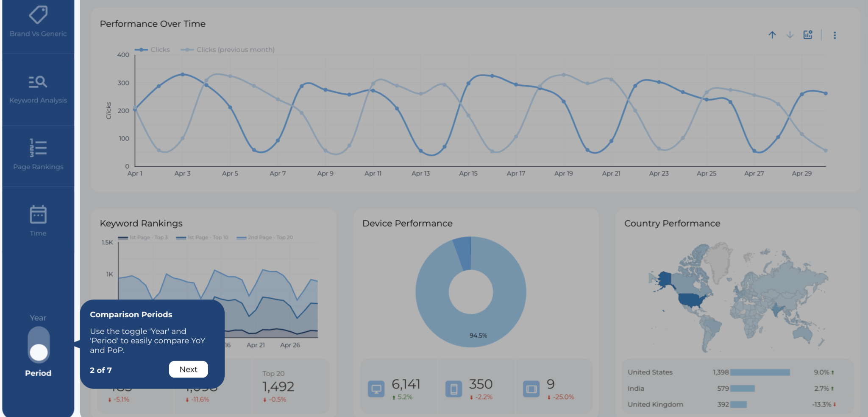Viewport: 868px width, 417px height.
Task: Click the drill up arrow icon
Action: click(x=772, y=35)
